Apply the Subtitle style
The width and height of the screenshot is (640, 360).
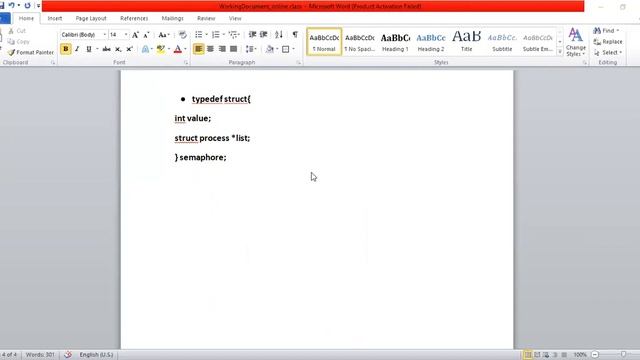pos(502,42)
